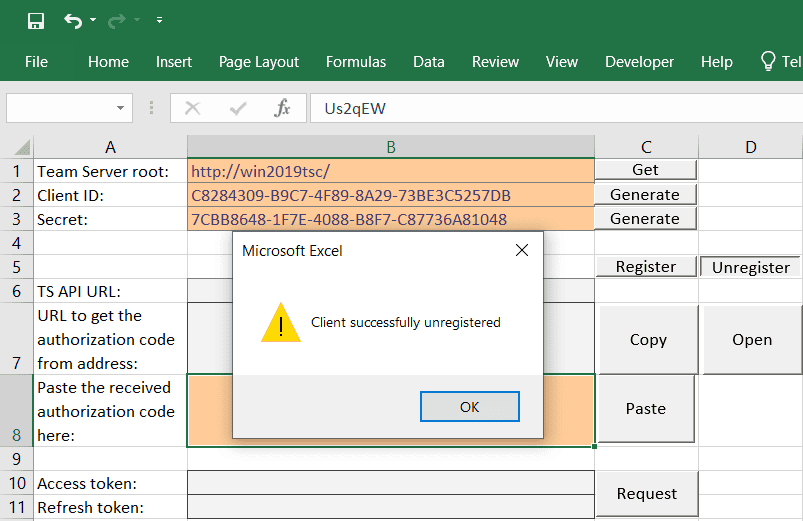Select column B header
Image resolution: width=803 pixels, height=521 pixels.
(391, 148)
